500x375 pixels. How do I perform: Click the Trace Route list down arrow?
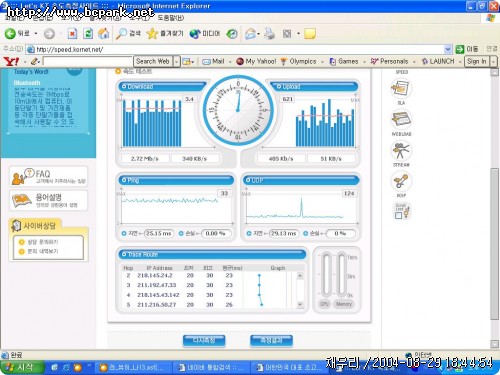(x=300, y=304)
